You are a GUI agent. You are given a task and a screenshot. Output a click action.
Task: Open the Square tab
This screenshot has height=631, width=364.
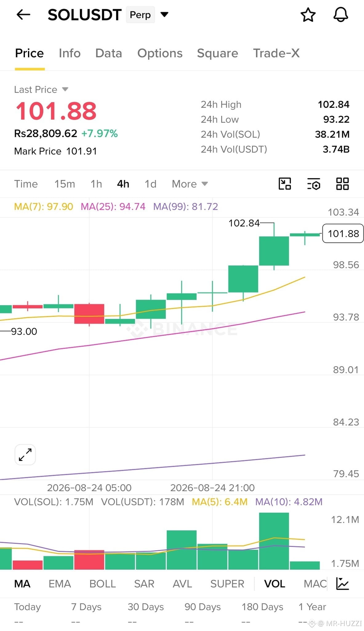pos(218,53)
